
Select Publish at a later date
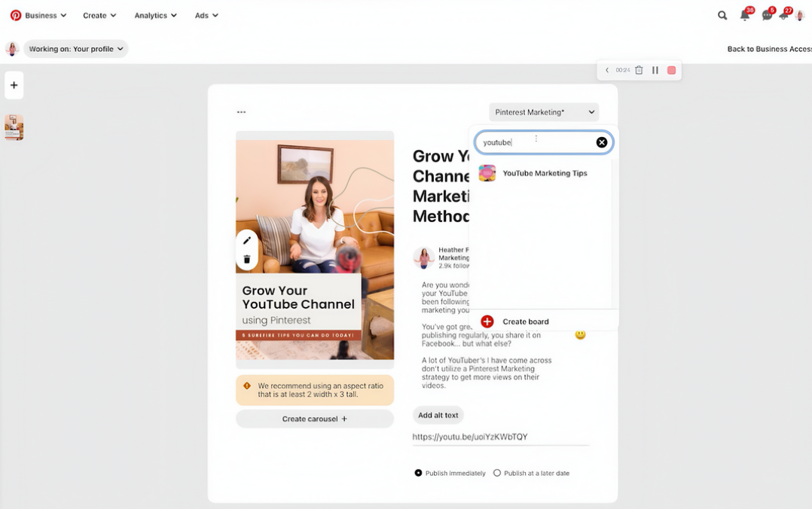tap(497, 473)
